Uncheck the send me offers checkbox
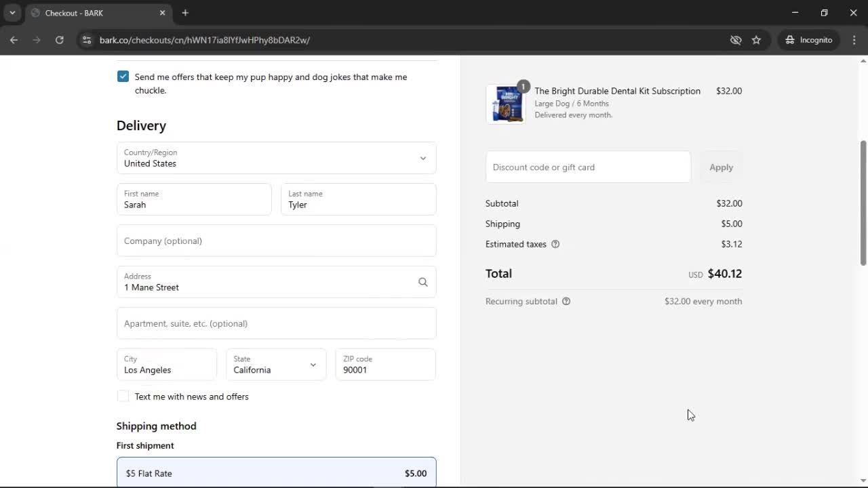Screen dimensions: 868x488 point(123,76)
